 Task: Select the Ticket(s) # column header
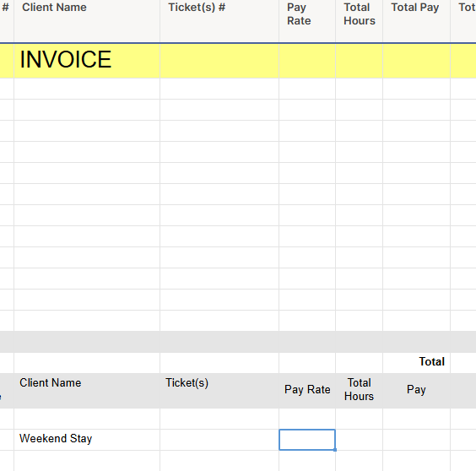click(x=219, y=20)
